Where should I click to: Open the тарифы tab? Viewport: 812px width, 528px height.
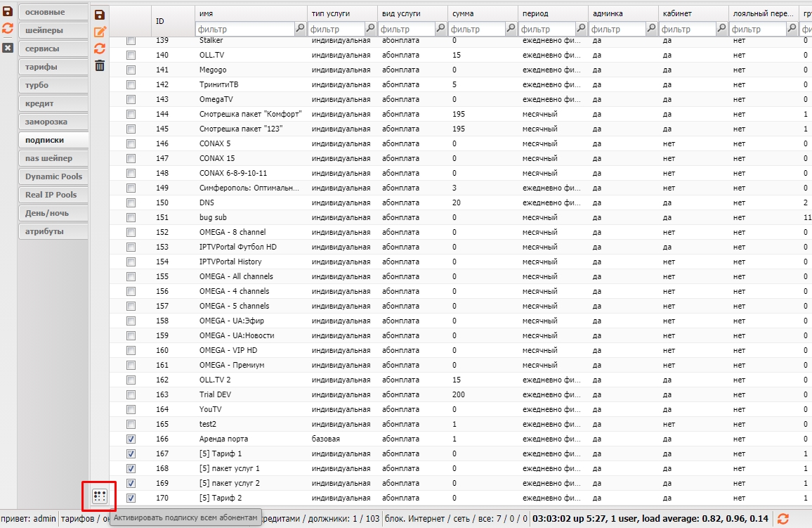[x=53, y=67]
